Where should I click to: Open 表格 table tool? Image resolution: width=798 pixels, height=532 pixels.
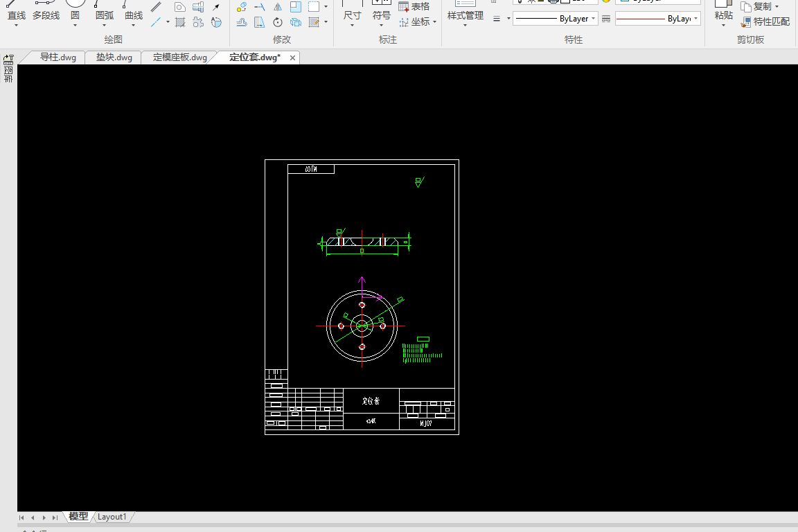coord(414,7)
